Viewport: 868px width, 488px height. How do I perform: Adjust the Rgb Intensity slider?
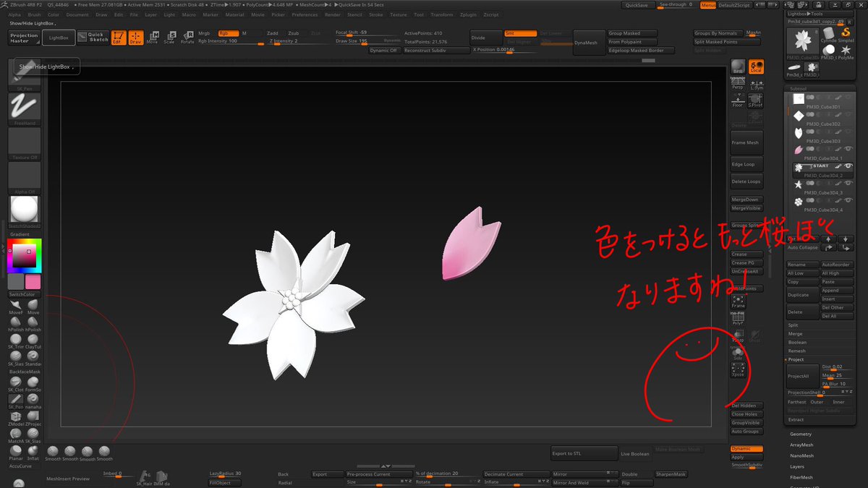point(230,41)
